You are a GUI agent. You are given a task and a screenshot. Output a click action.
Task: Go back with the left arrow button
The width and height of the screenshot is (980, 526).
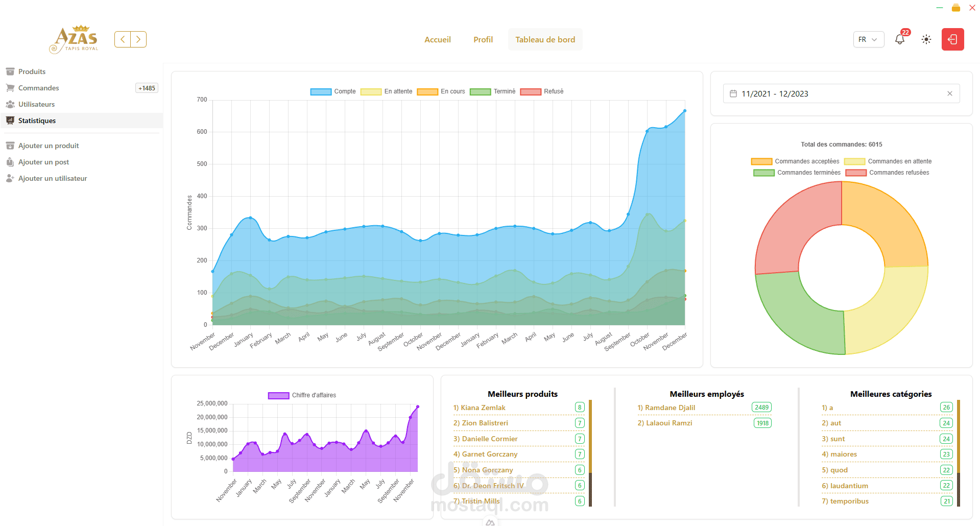(123, 39)
